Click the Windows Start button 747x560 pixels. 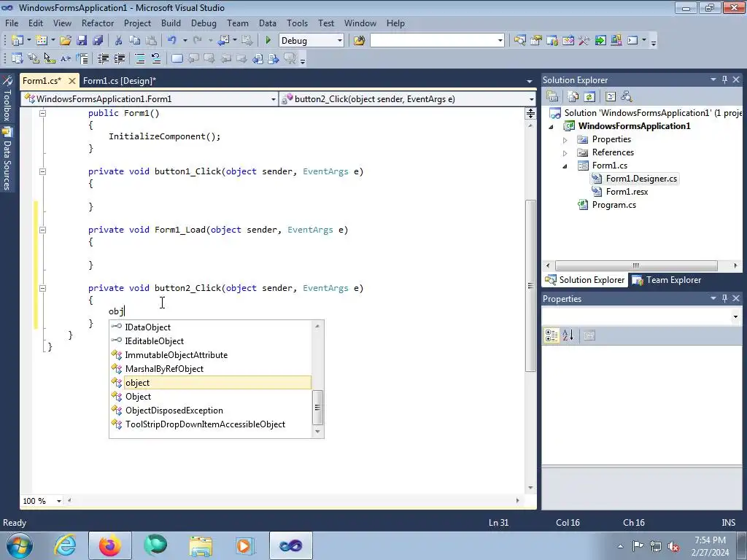(x=20, y=545)
